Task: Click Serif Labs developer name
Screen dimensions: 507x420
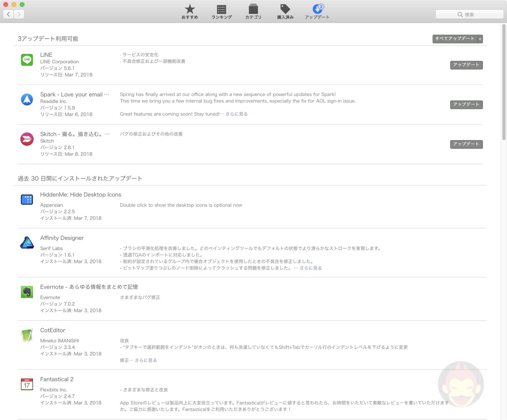Action: 52,248
